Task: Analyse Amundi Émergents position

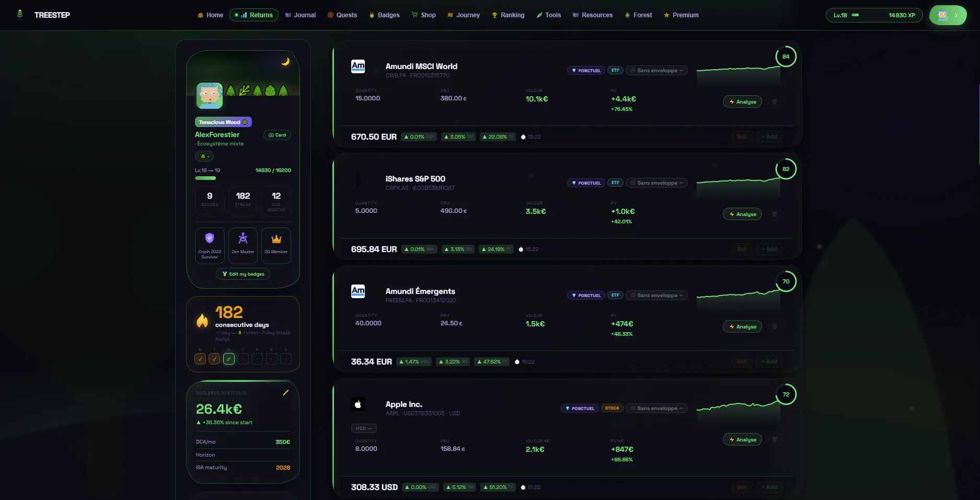Action: [x=742, y=327]
